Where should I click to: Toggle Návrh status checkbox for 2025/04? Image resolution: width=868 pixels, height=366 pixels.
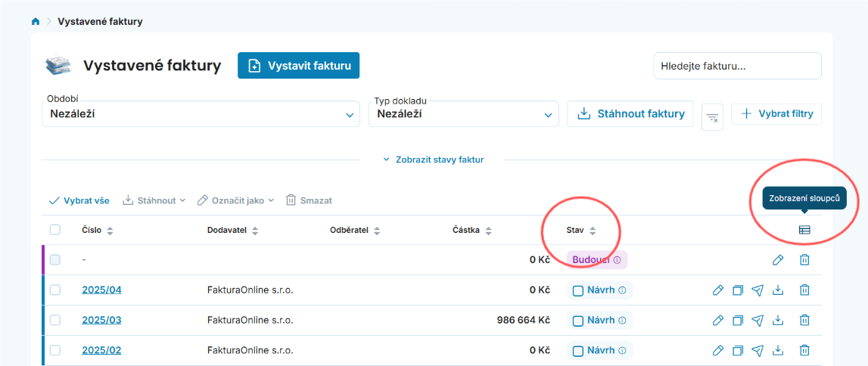click(x=578, y=290)
